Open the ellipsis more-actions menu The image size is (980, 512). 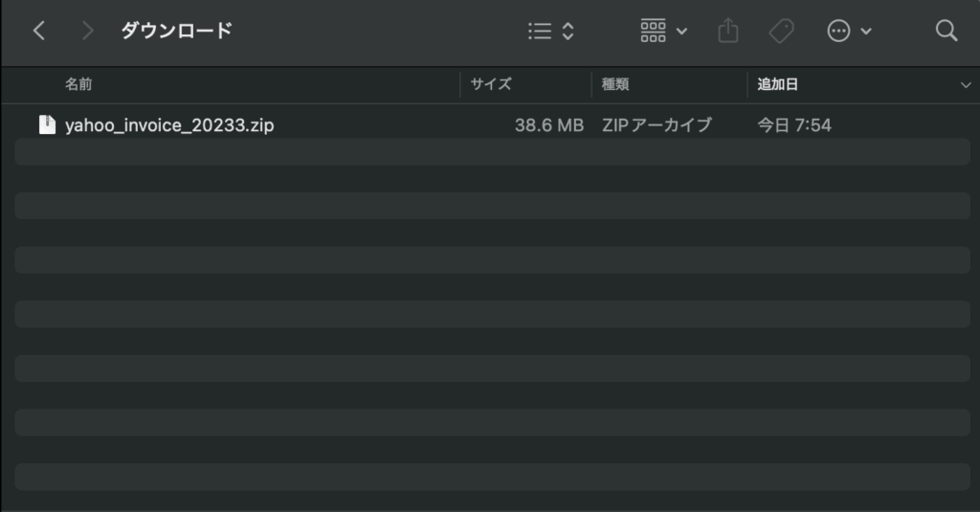(838, 32)
